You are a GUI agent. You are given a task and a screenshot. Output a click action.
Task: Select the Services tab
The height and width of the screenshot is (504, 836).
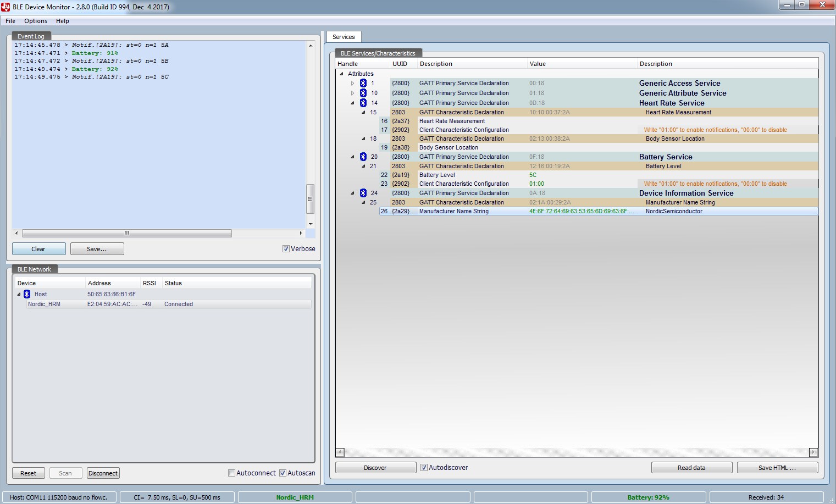point(344,37)
